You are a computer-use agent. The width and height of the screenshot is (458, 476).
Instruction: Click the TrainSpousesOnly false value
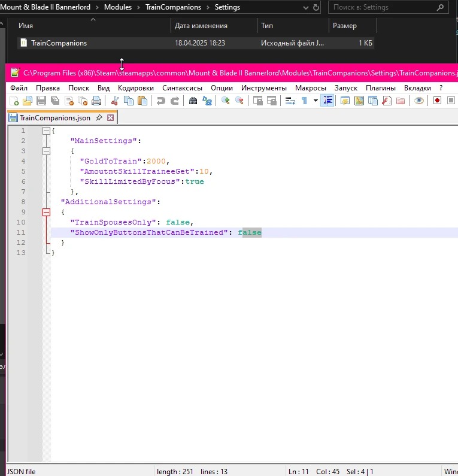tap(178, 222)
